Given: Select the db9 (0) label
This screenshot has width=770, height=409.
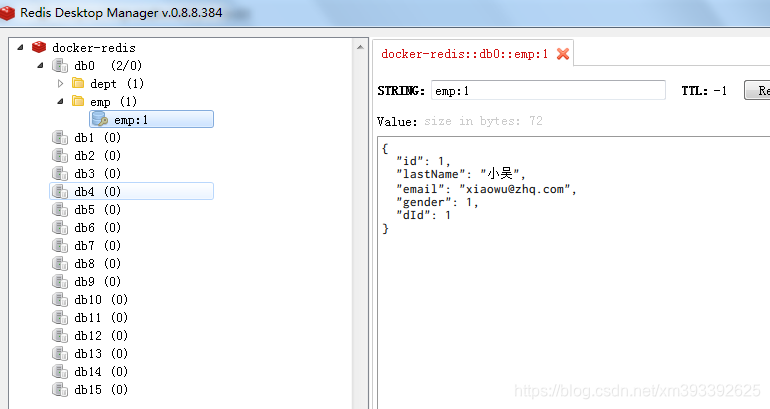Looking at the screenshot, I should pyautogui.click(x=97, y=282).
